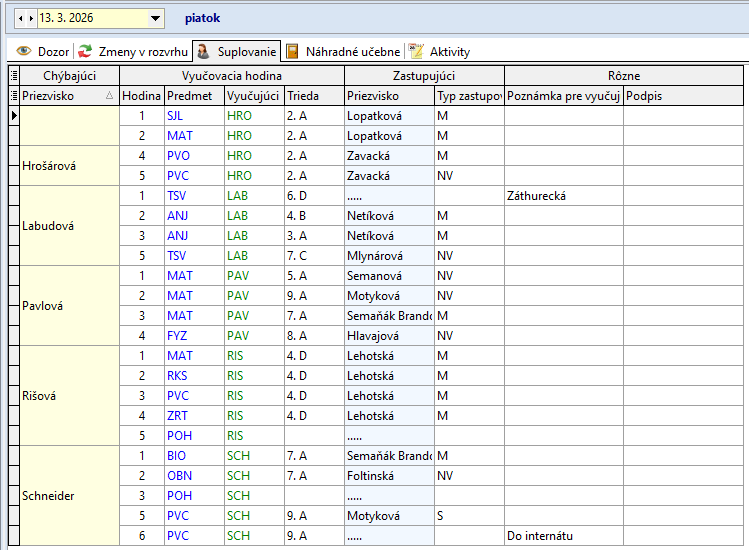Click the current row indicator arrow
The width and height of the screenshot is (749, 550).
click(x=13, y=116)
